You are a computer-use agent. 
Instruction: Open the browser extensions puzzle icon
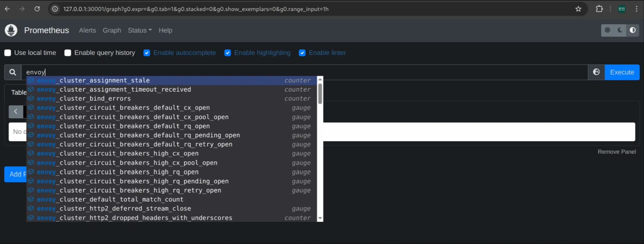click(599, 9)
